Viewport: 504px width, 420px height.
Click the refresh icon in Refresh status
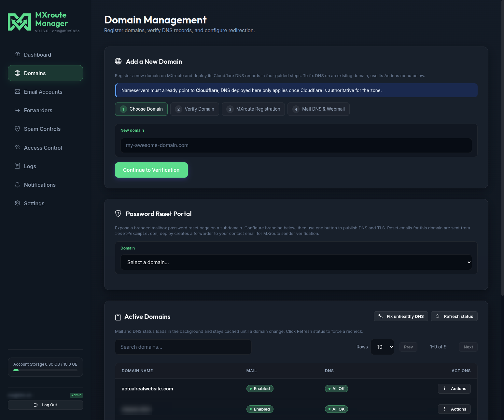click(x=438, y=316)
